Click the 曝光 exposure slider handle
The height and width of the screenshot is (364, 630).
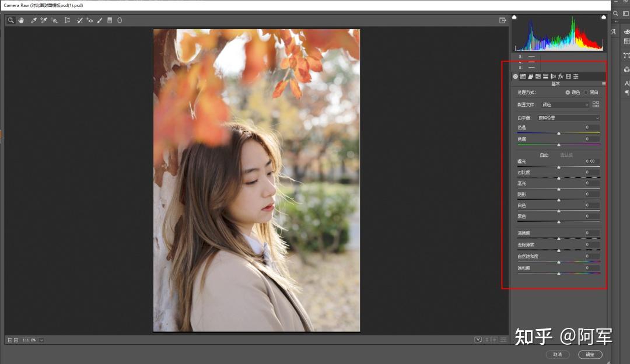[559, 167]
